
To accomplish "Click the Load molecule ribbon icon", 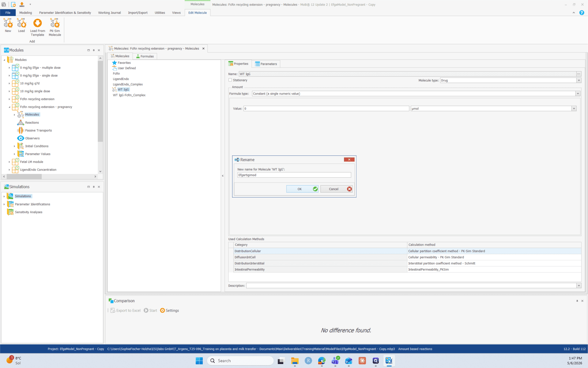I will tap(21, 23).
